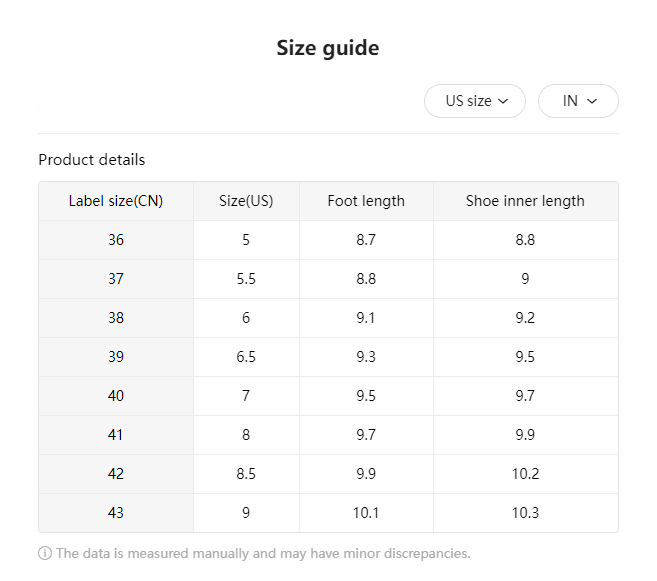Viewport: 657px width, 581px height.
Task: Click the 10.3 shoe inner length cell
Action: tap(525, 513)
